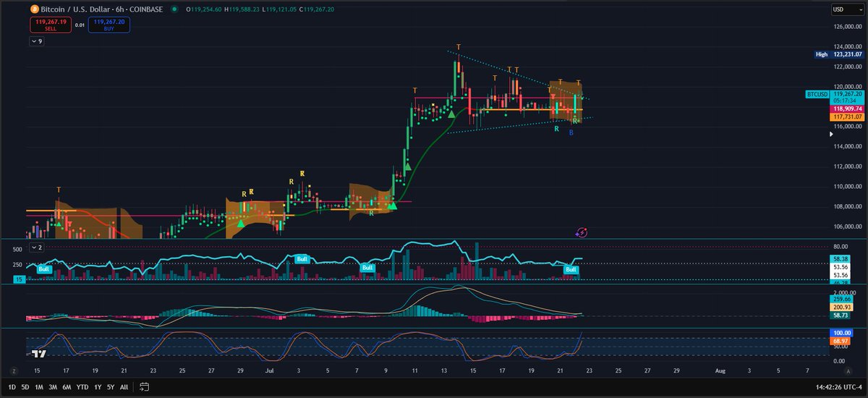The width and height of the screenshot is (868, 398).
Task: Click the 123,231.07 high price label
Action: 846,54
